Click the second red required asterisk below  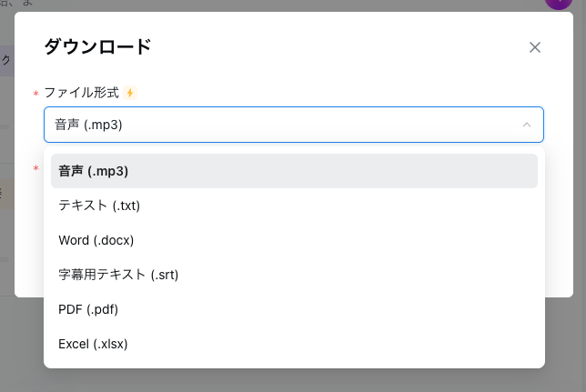coord(35,168)
